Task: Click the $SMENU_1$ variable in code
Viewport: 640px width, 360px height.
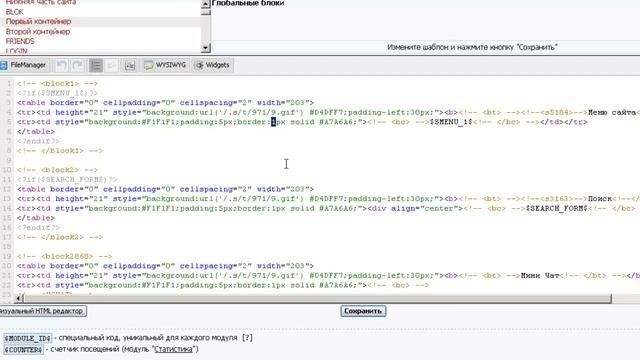Action: tap(451, 122)
